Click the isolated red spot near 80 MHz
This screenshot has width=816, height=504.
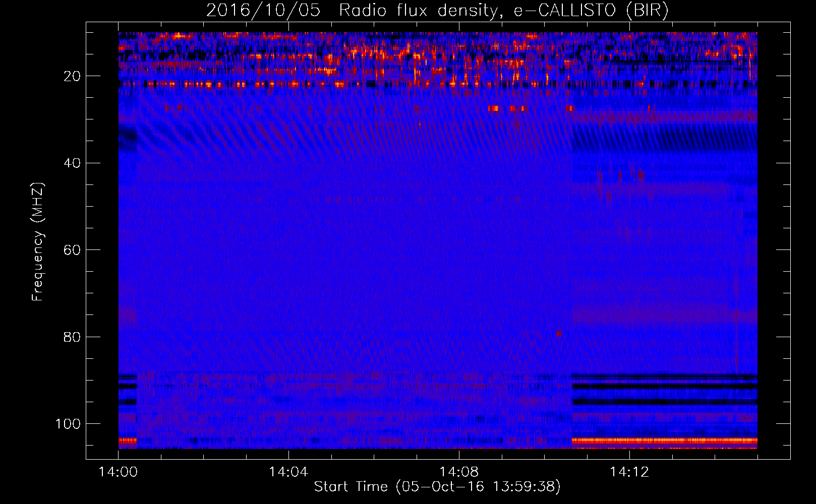559,333
